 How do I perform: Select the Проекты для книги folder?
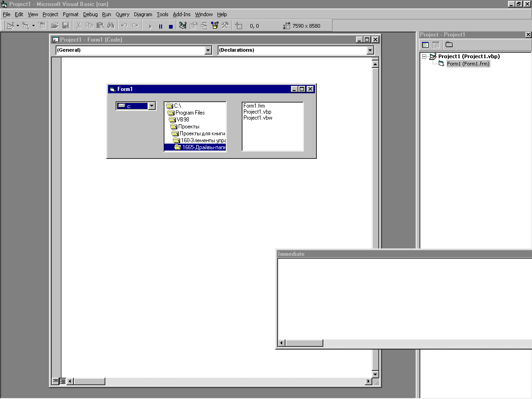coord(195,133)
